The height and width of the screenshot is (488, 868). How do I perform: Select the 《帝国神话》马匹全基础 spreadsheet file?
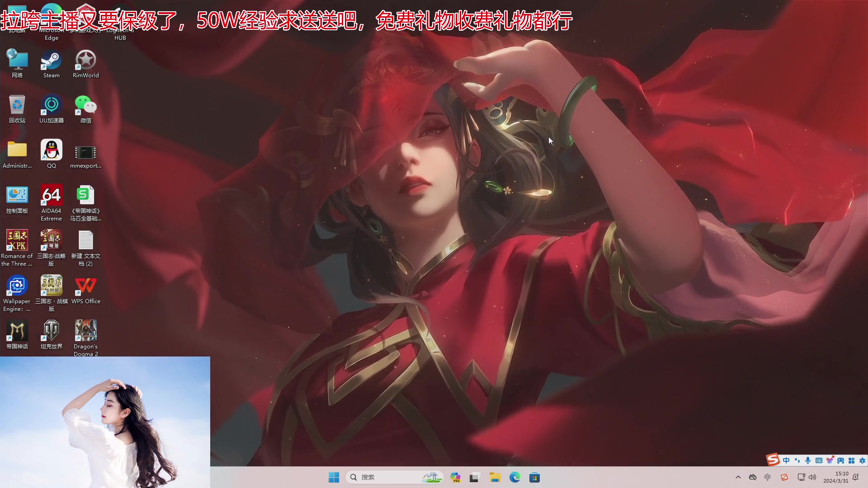coord(85,203)
